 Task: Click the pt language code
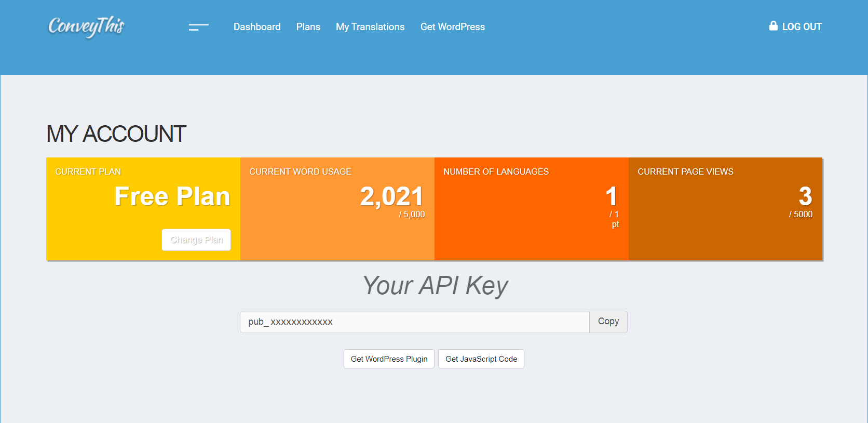coord(615,224)
